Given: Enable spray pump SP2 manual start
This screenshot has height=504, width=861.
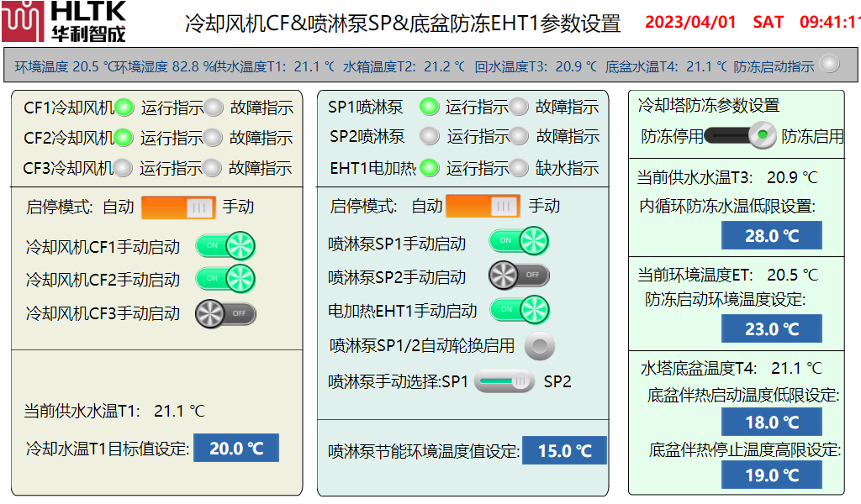Looking at the screenshot, I should pyautogui.click(x=519, y=275).
